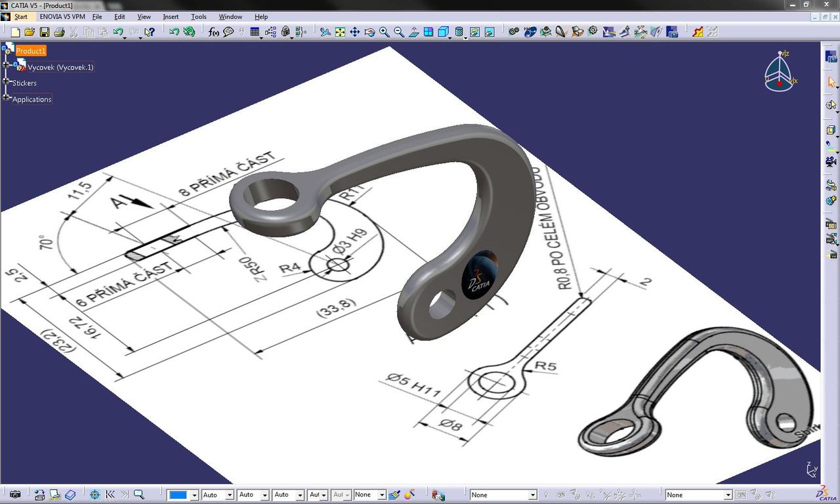This screenshot has width=840, height=504.
Task: Print with the printer icon
Action: point(59,31)
